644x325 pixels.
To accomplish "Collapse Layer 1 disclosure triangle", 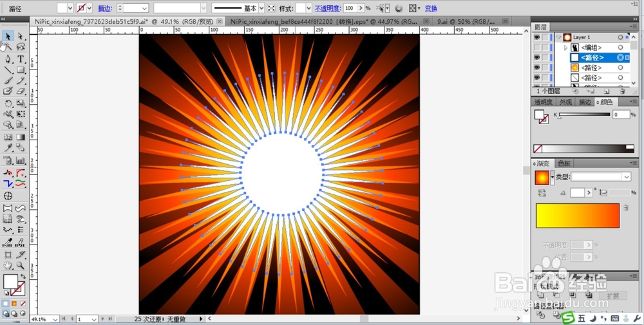I will [558, 37].
